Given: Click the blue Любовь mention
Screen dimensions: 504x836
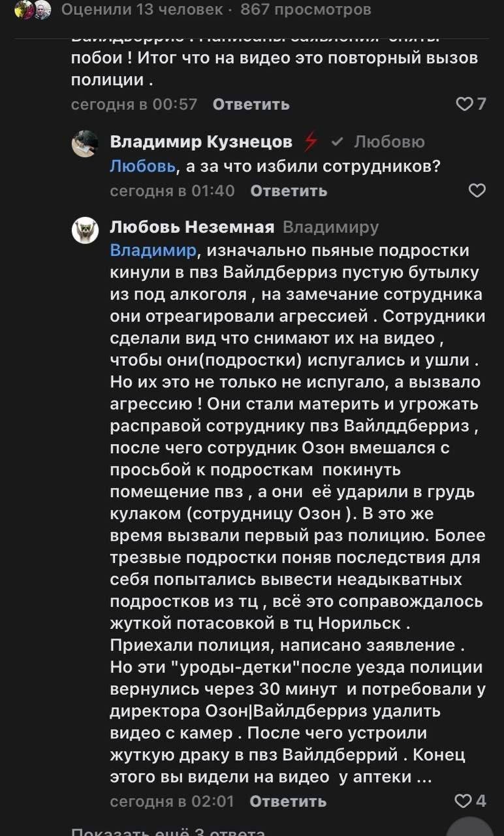Looking at the screenshot, I should 143,167.
